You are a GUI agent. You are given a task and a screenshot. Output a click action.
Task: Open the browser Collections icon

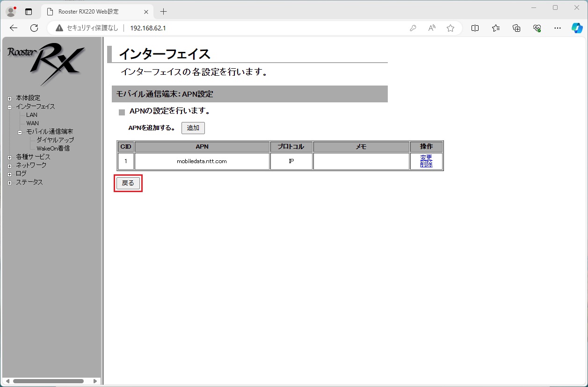516,28
